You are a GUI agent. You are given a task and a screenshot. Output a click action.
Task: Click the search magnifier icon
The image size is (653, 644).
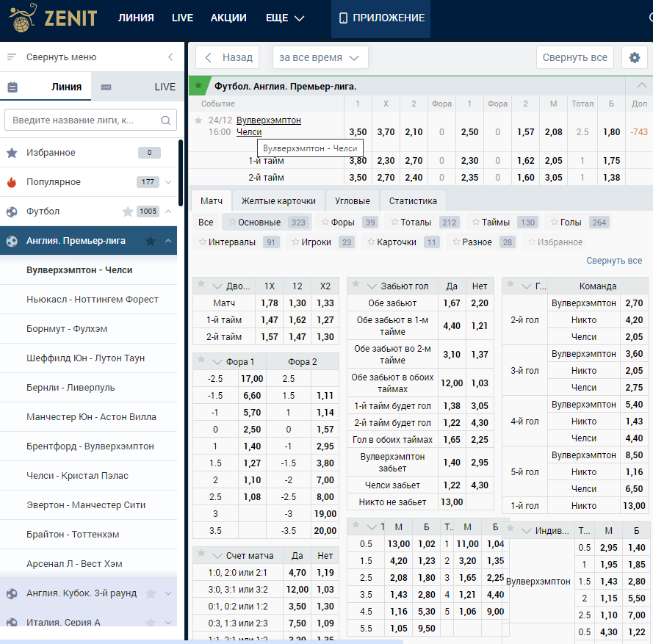[x=166, y=120]
